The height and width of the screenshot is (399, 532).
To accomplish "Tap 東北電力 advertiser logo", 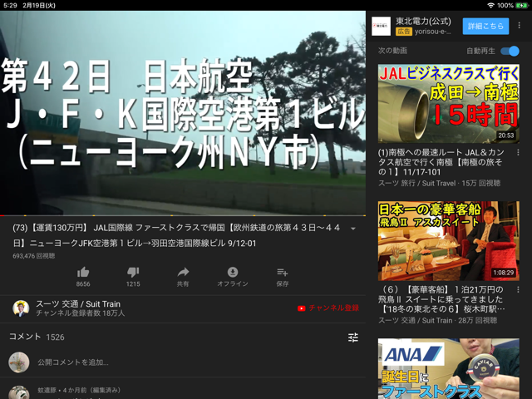I will tap(381, 26).
